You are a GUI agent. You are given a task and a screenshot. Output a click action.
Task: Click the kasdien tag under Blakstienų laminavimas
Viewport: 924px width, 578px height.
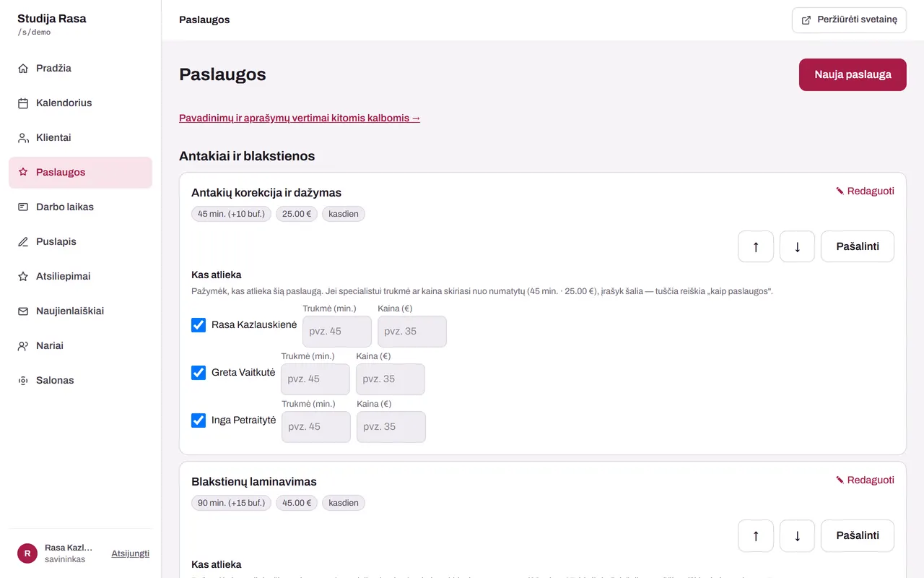(x=344, y=503)
